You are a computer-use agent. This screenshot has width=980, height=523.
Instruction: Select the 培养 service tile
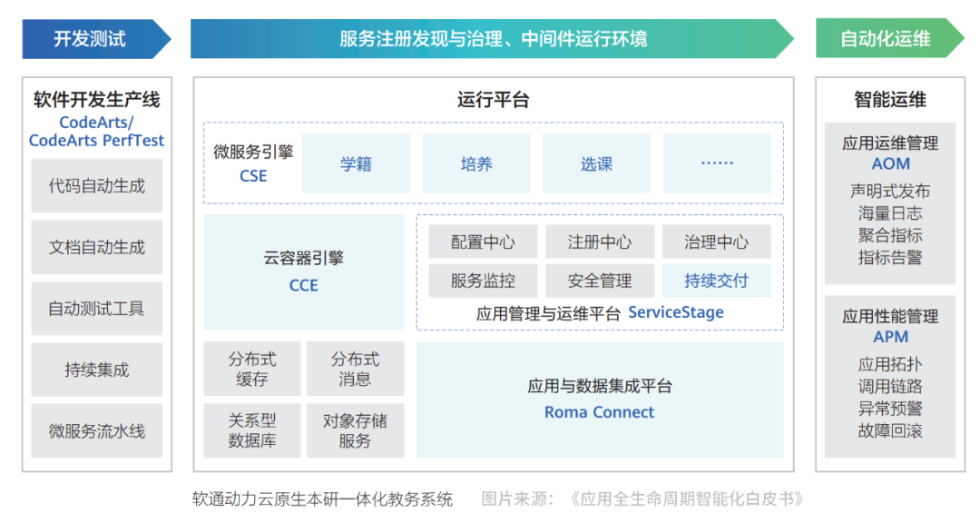476,163
